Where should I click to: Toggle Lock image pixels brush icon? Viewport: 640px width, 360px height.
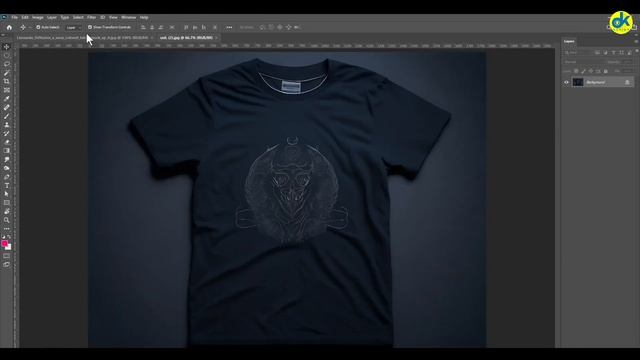583,71
